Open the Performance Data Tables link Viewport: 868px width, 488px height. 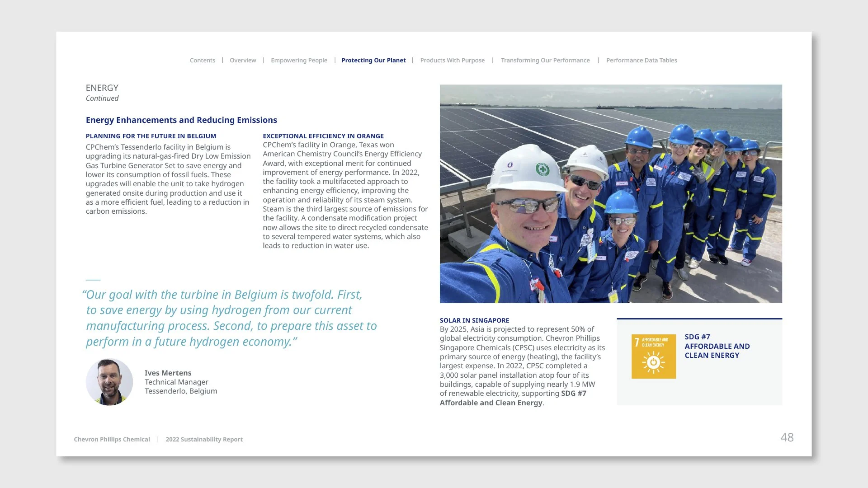[642, 60]
